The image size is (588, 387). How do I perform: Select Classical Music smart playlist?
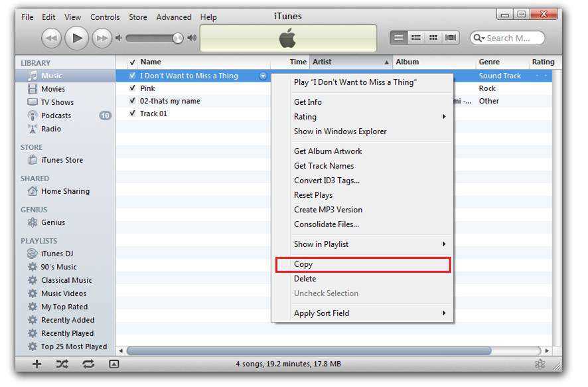pos(65,280)
